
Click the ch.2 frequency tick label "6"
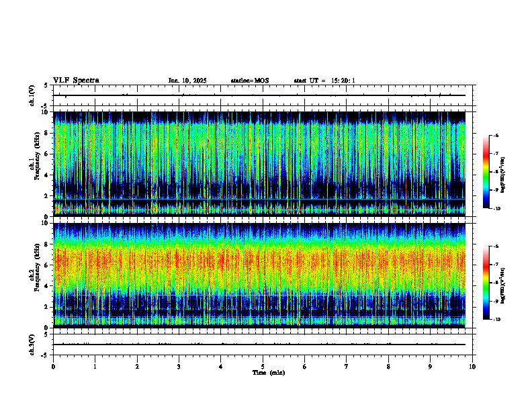point(47,265)
